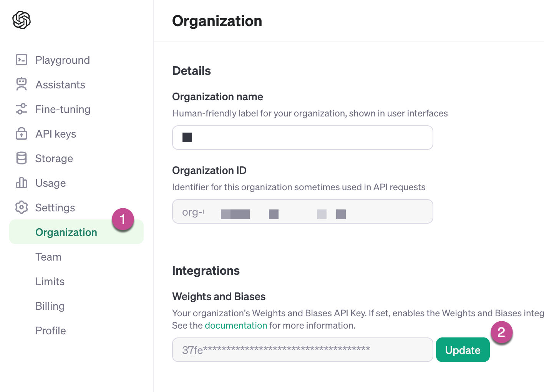This screenshot has height=392, width=544.
Task: Click the Fine-tuning sliders icon
Action: (x=22, y=109)
